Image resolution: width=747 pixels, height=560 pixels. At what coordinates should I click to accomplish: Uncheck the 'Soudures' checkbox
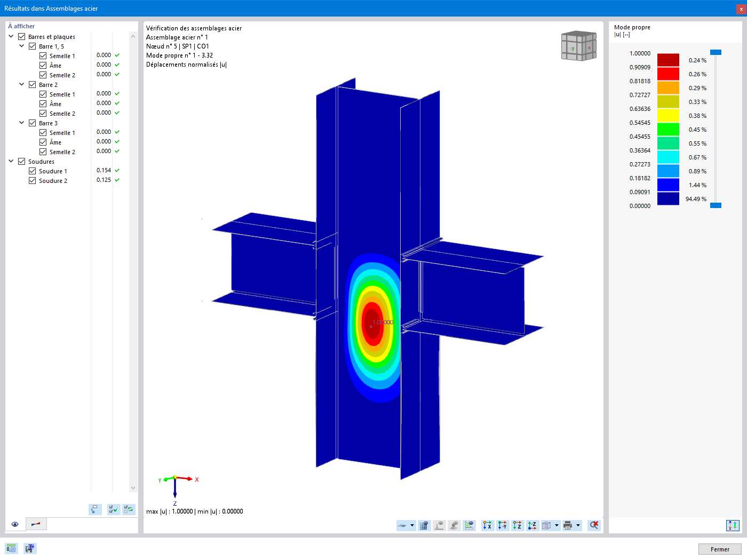pyautogui.click(x=22, y=162)
